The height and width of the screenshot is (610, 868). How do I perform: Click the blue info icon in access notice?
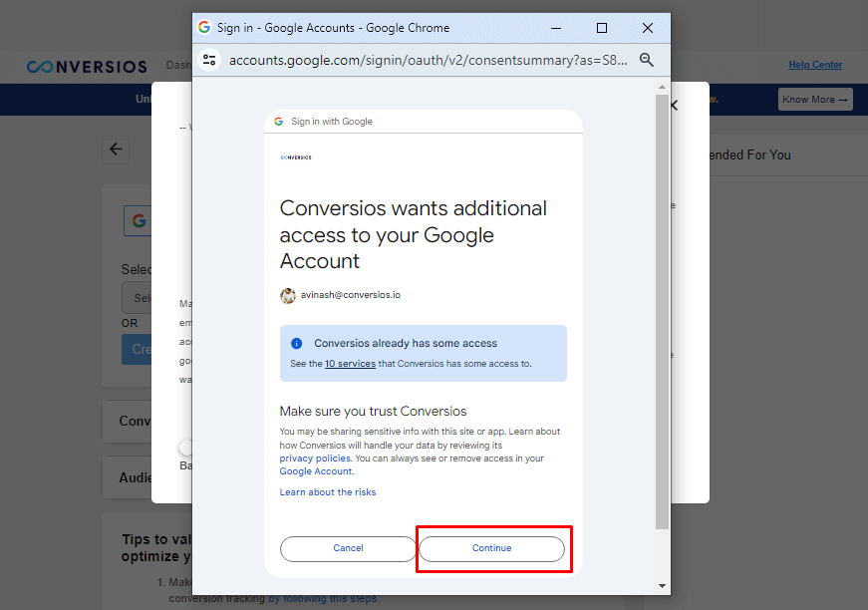[x=297, y=343]
